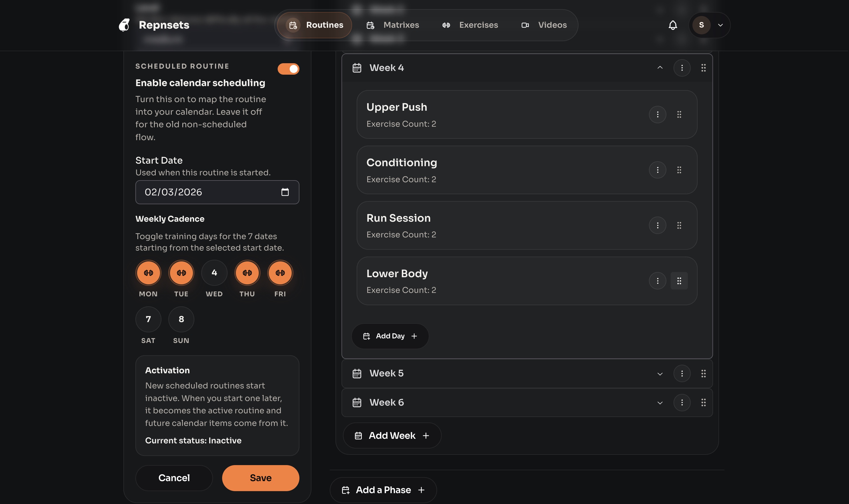The height and width of the screenshot is (504, 849).
Task: Collapse the Week 4 section
Action: (x=660, y=68)
